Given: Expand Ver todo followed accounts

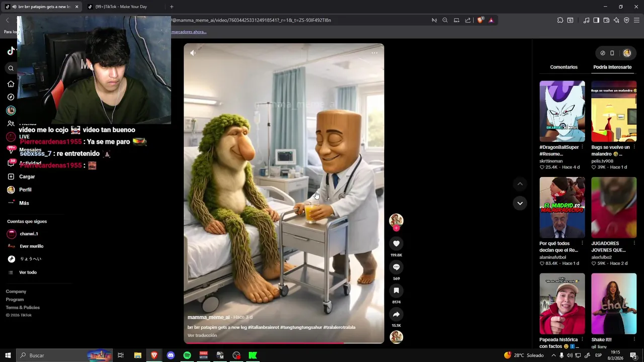Looking at the screenshot, I should click(22, 272).
